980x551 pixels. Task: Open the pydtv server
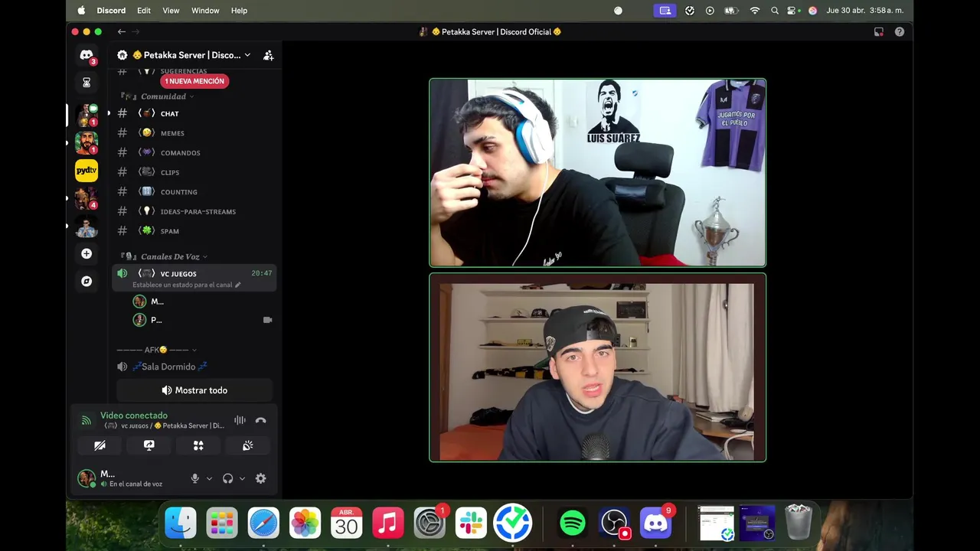click(87, 170)
